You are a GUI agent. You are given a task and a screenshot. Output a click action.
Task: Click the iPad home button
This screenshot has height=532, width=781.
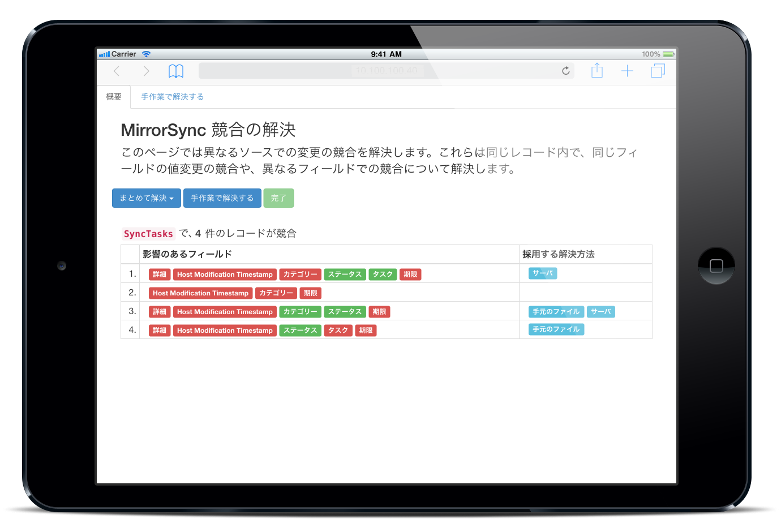[x=716, y=265]
